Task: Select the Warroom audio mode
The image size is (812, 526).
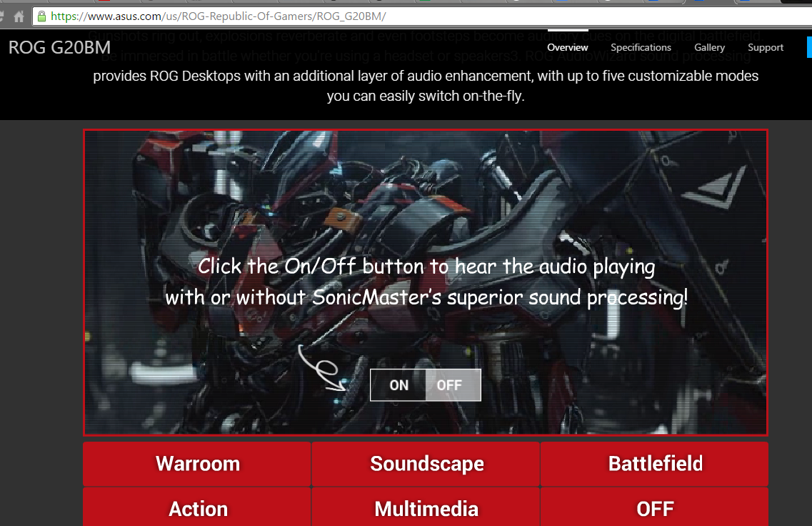Action: [x=197, y=464]
